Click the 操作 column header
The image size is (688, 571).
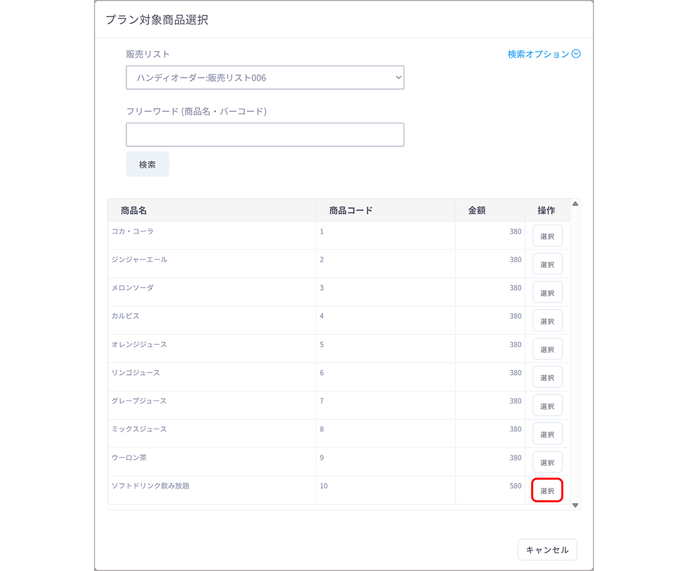pyautogui.click(x=546, y=211)
